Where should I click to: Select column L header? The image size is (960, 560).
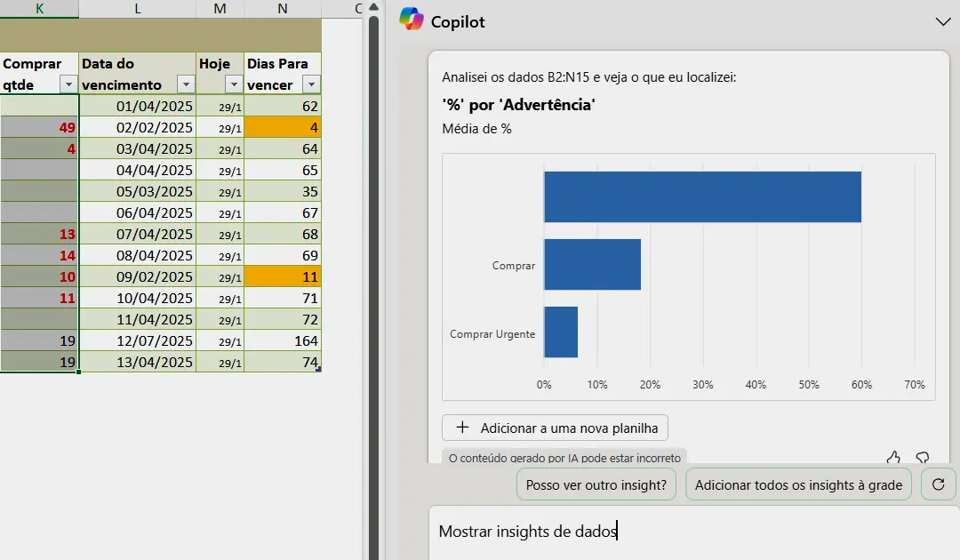[x=137, y=9]
